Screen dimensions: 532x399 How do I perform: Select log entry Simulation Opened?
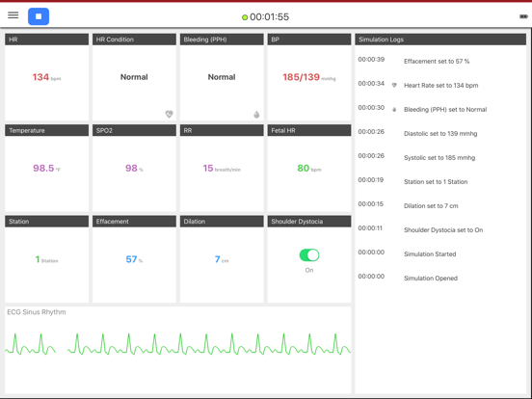pos(431,279)
